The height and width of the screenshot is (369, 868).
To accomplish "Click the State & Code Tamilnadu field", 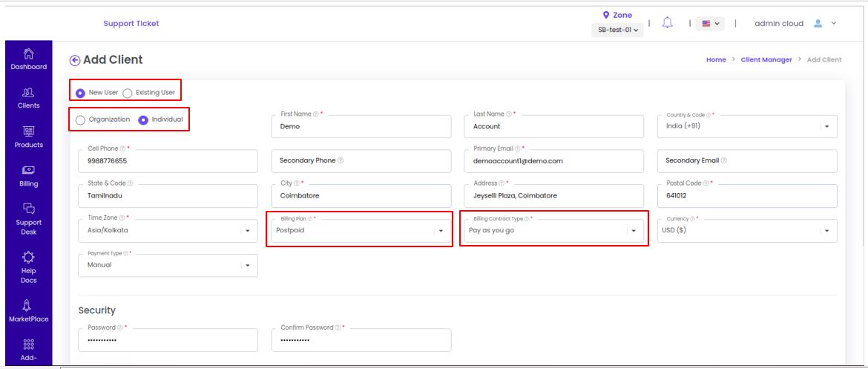I will click(168, 195).
